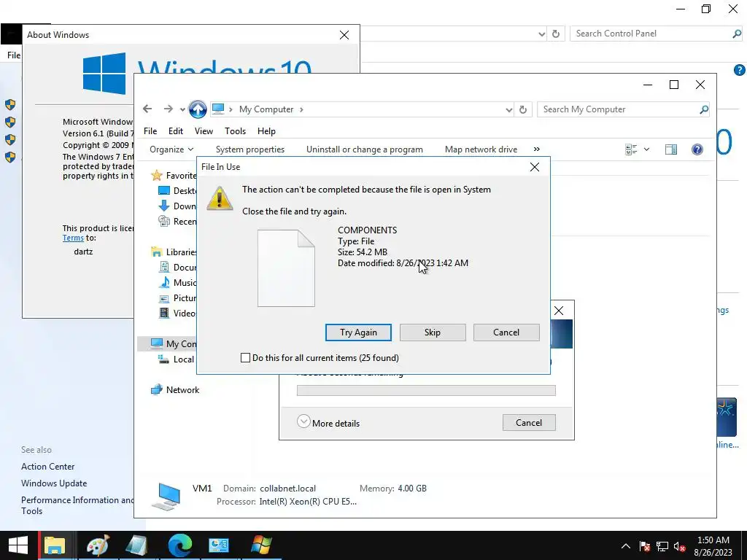This screenshot has width=747, height=560.
Task: Click Try Again in File In Use dialog
Action: click(x=358, y=332)
